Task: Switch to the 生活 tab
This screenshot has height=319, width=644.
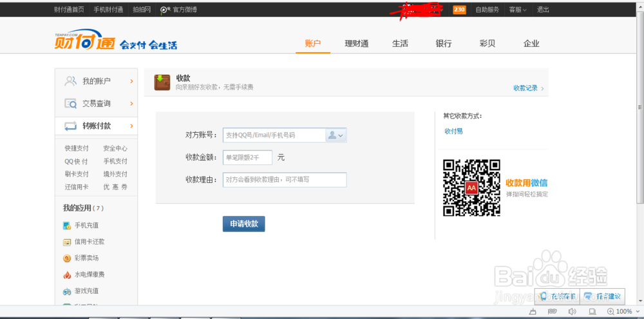Action: point(400,44)
